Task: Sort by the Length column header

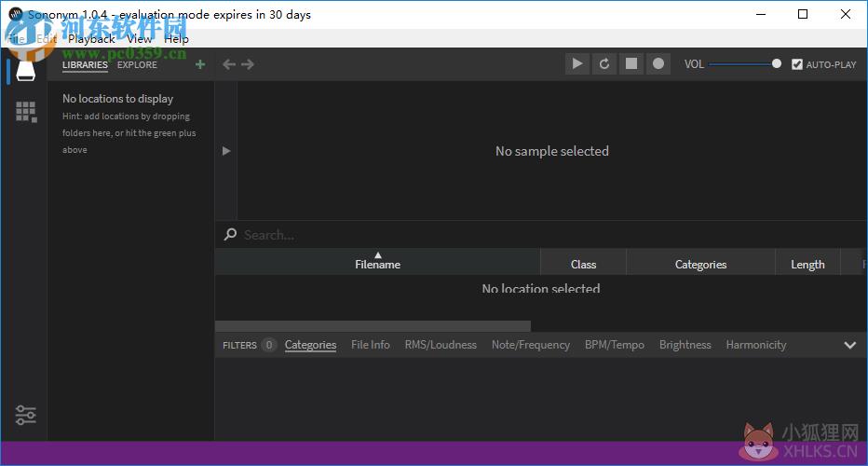Action: coord(807,262)
